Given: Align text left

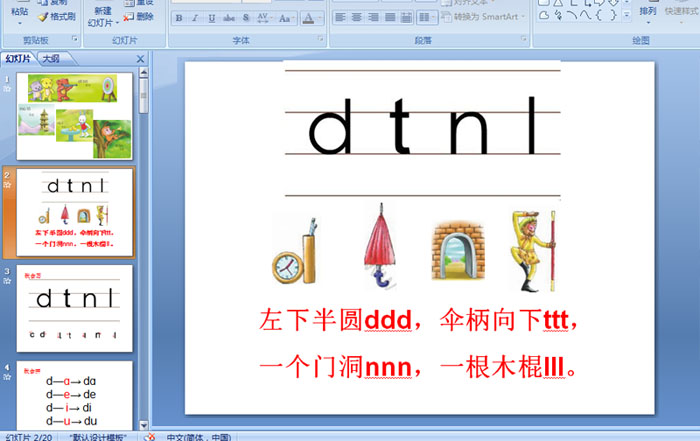Looking at the screenshot, I should [340, 17].
